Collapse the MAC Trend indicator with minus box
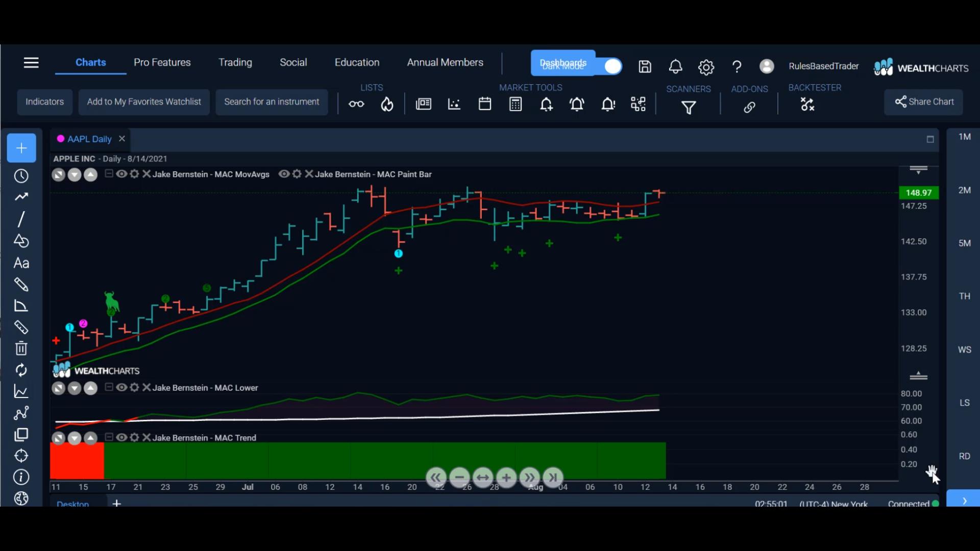The image size is (980, 551). [109, 437]
